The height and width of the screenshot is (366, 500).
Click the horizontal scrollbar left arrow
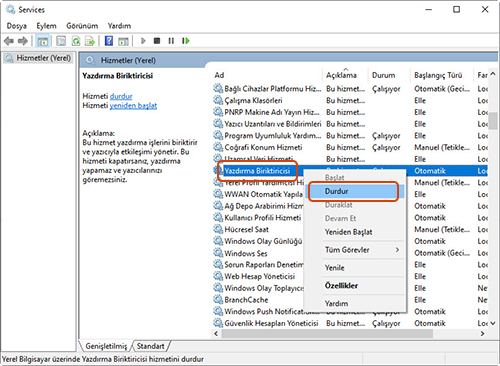pos(216,333)
